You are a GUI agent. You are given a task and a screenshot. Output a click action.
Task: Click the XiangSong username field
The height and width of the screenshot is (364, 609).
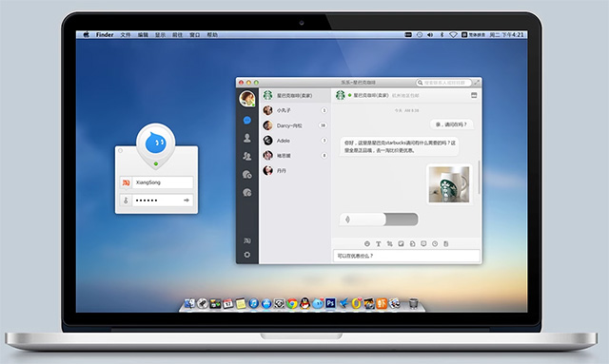click(x=163, y=182)
